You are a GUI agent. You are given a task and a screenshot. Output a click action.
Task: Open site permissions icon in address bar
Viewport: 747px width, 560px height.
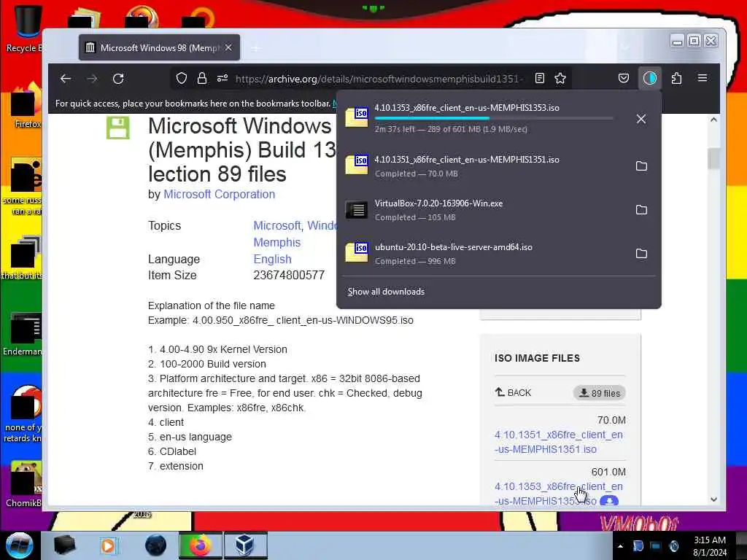(222, 79)
